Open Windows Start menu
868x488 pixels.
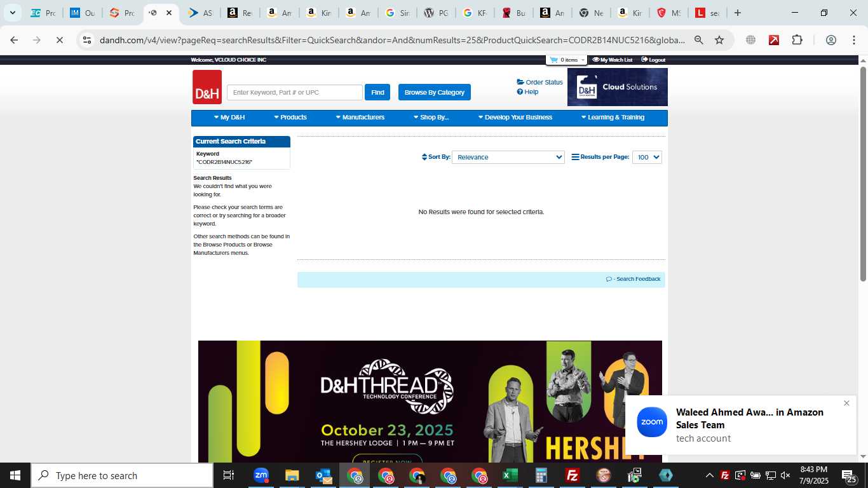pos(15,475)
